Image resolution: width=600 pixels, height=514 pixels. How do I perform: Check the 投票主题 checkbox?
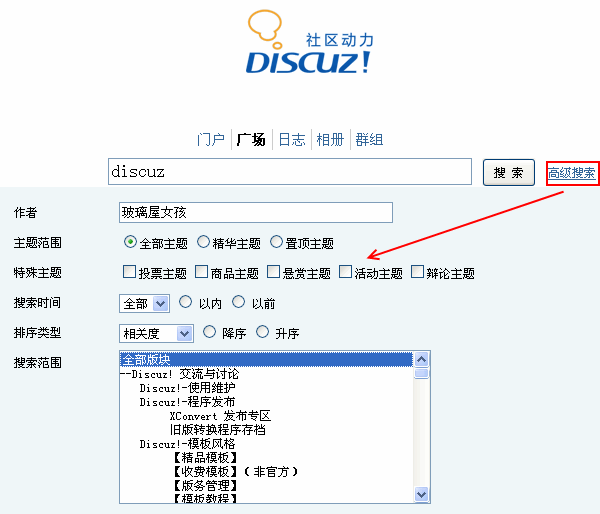pos(129,272)
